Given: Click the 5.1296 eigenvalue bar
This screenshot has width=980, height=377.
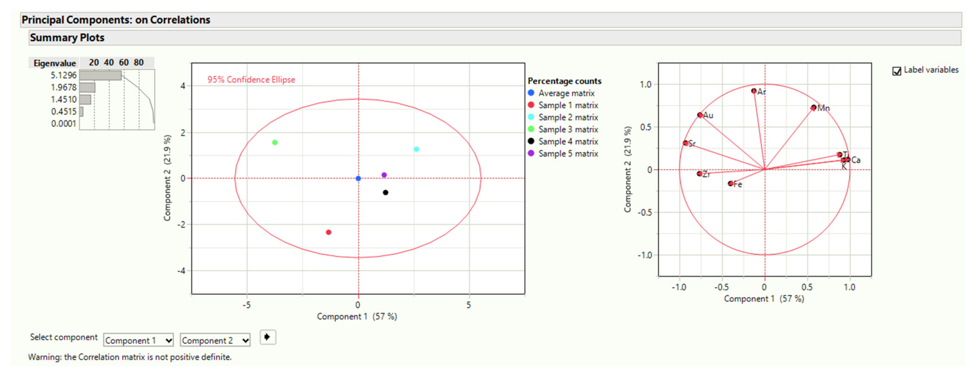Looking at the screenshot, I should (x=100, y=75).
